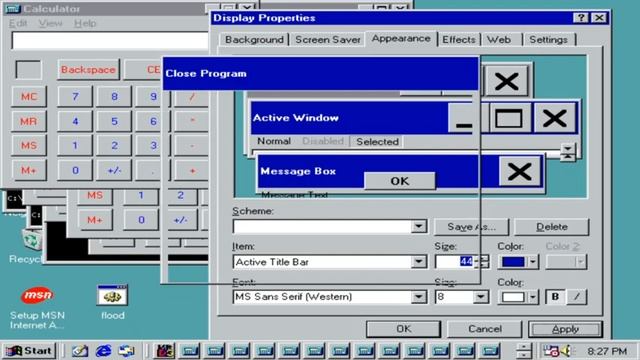Expand the Scheme dropdown list

pyautogui.click(x=419, y=226)
